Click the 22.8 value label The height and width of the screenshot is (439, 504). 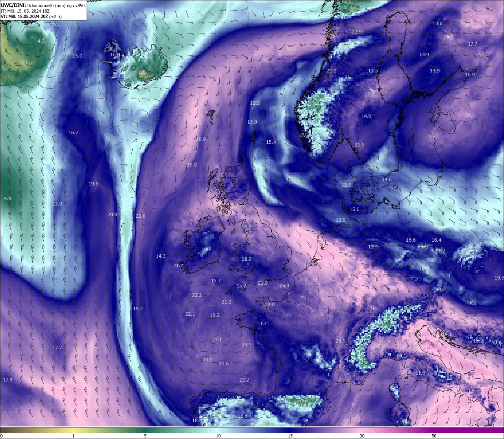[141, 216]
